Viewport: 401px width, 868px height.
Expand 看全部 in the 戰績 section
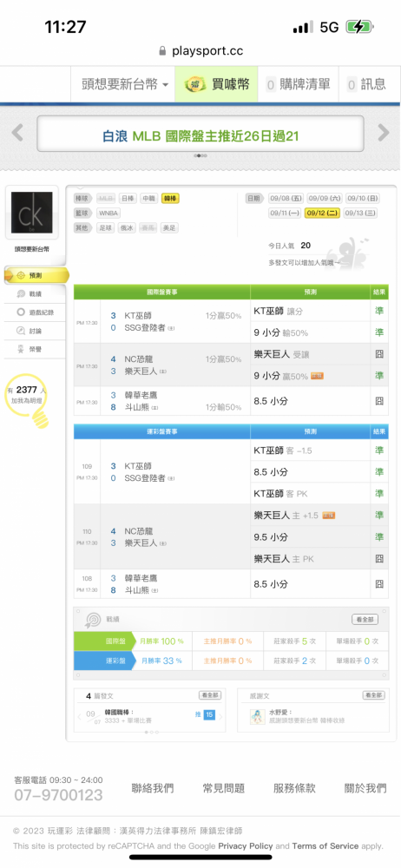tap(365, 619)
